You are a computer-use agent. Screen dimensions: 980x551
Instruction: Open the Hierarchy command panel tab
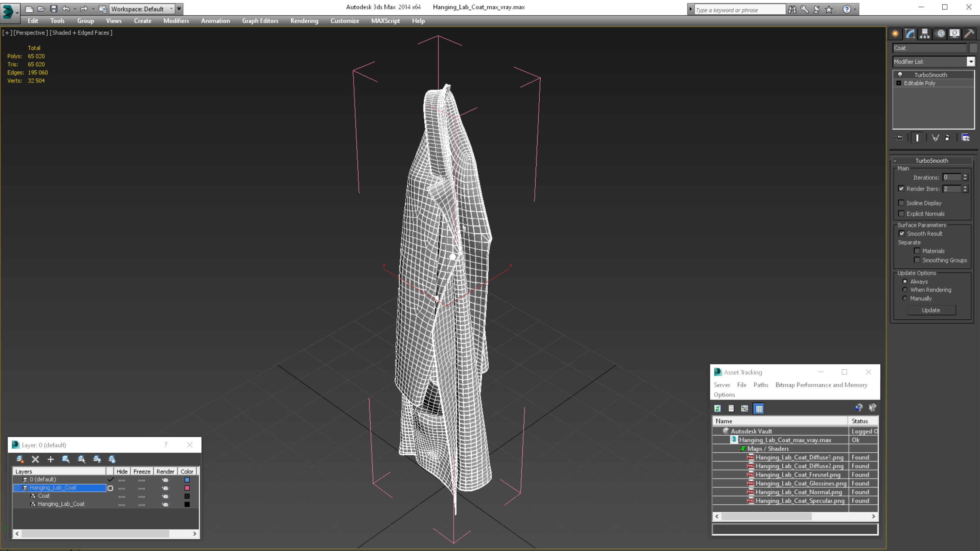coord(925,33)
